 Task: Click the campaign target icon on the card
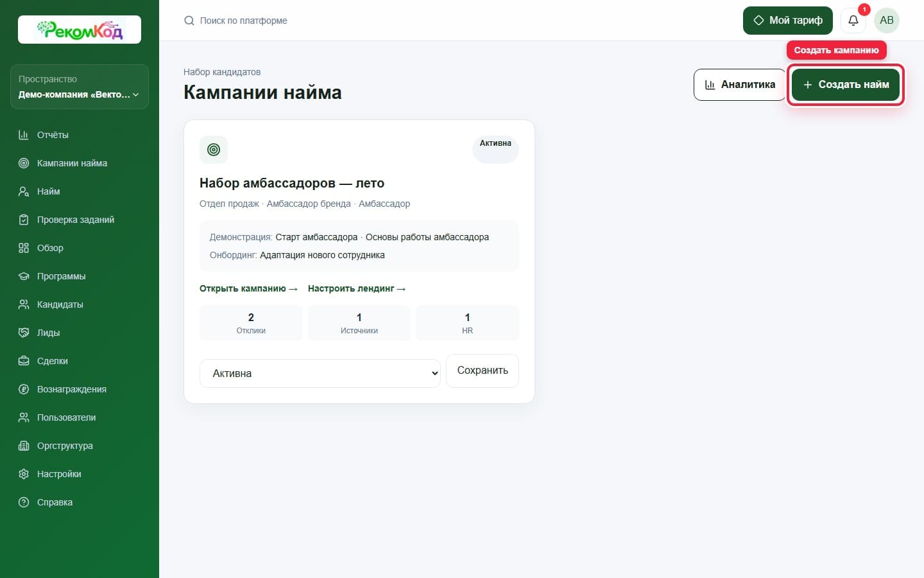coord(214,150)
